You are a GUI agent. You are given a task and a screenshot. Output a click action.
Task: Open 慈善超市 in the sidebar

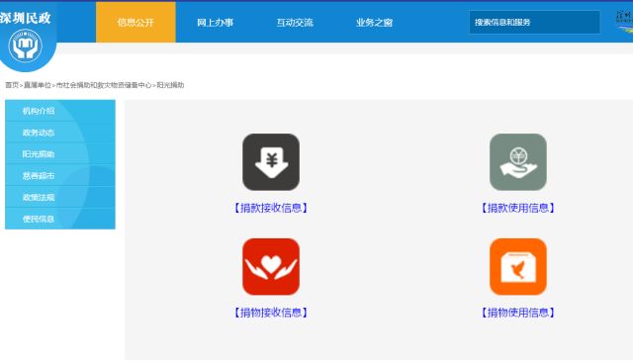(x=60, y=175)
